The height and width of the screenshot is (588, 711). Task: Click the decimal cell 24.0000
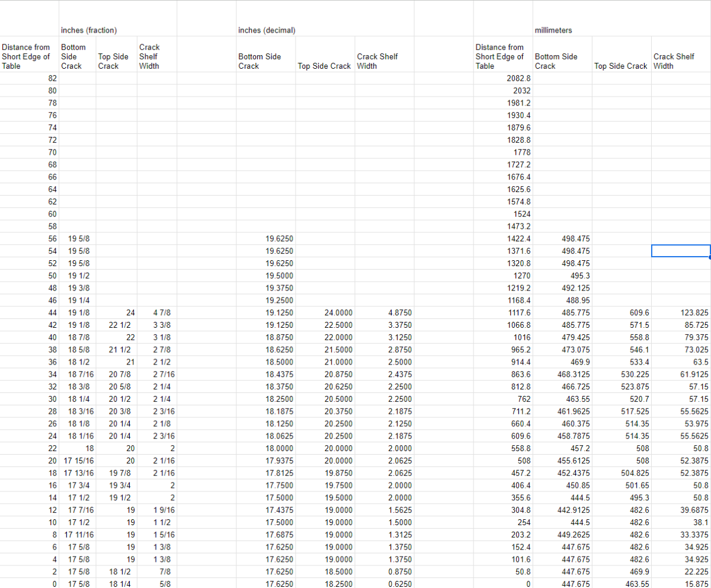[325, 312]
